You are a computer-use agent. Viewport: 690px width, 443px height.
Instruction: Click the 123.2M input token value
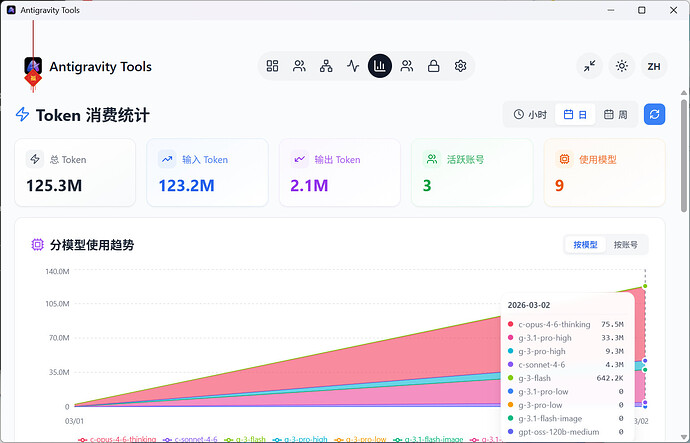click(187, 186)
